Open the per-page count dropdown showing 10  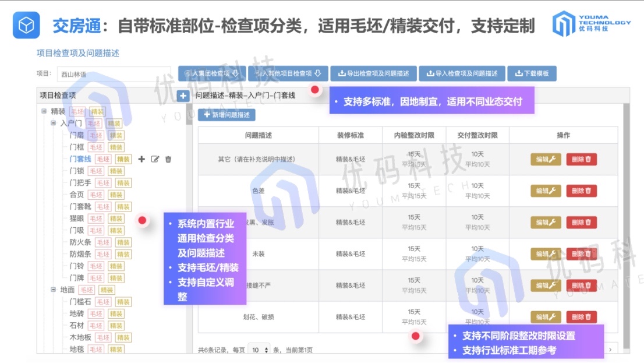(x=259, y=350)
